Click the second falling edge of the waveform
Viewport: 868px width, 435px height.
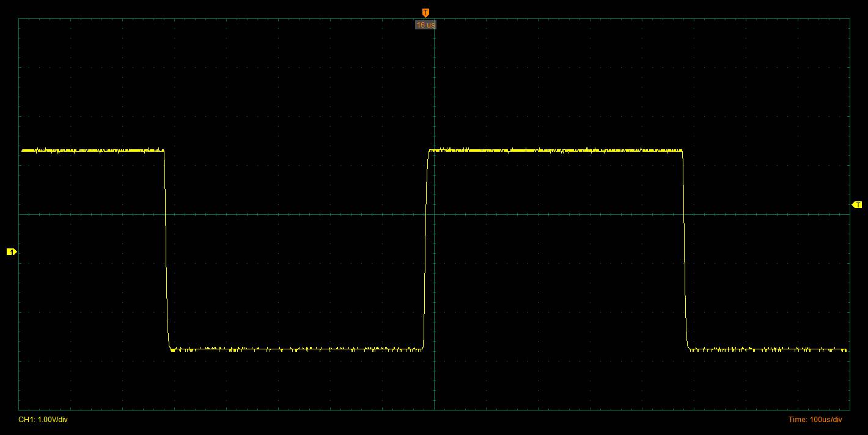pyautogui.click(x=684, y=251)
